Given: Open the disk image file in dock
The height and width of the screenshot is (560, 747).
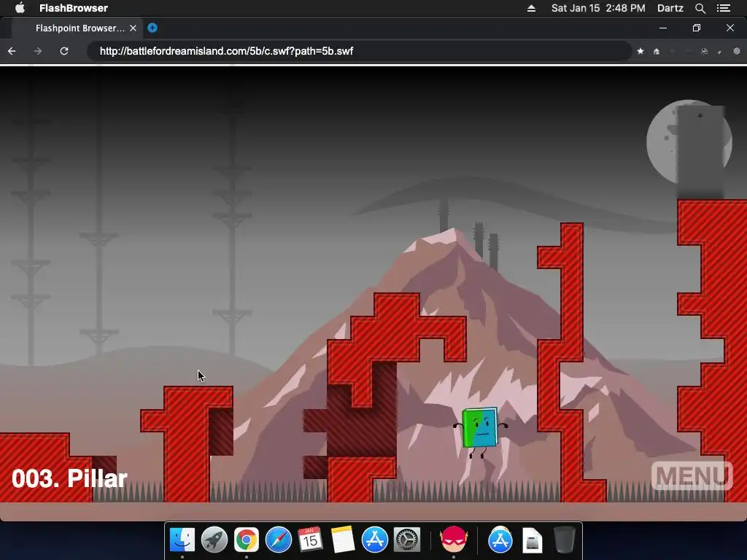Looking at the screenshot, I should [x=532, y=540].
